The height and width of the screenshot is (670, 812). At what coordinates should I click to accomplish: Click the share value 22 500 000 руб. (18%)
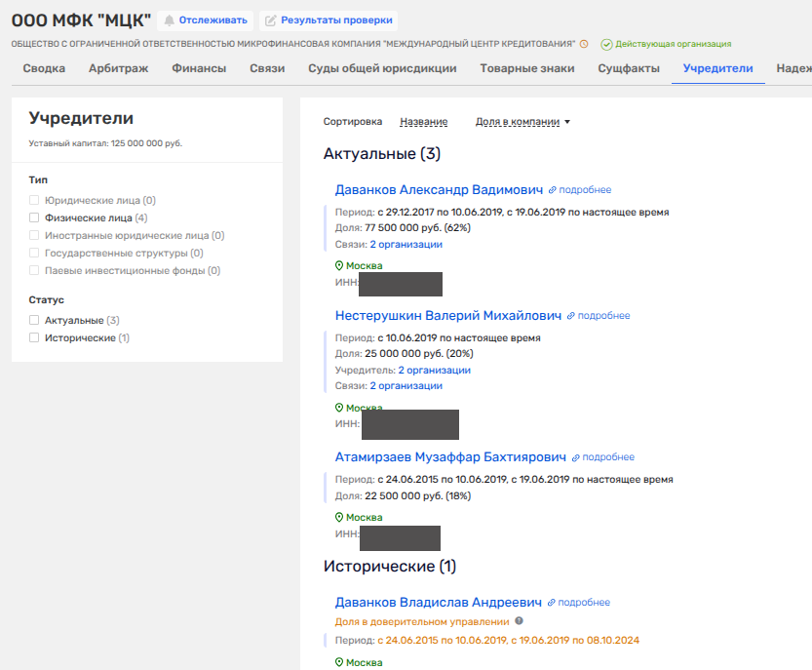coord(418,496)
